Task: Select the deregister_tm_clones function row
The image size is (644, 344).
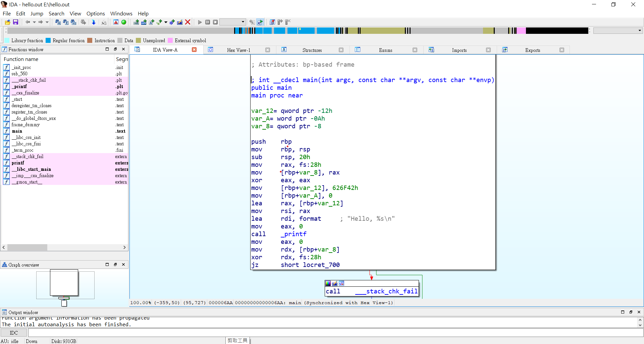Action: tap(65, 106)
